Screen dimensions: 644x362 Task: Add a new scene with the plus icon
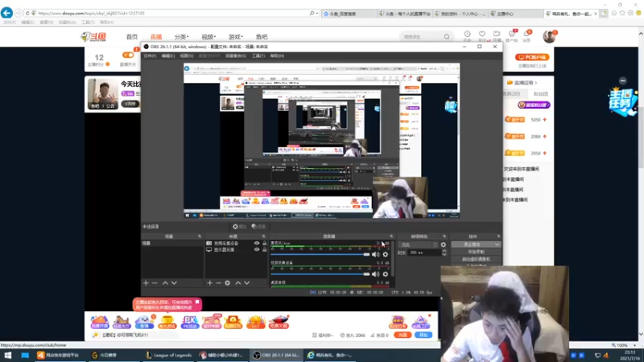pyautogui.click(x=146, y=283)
